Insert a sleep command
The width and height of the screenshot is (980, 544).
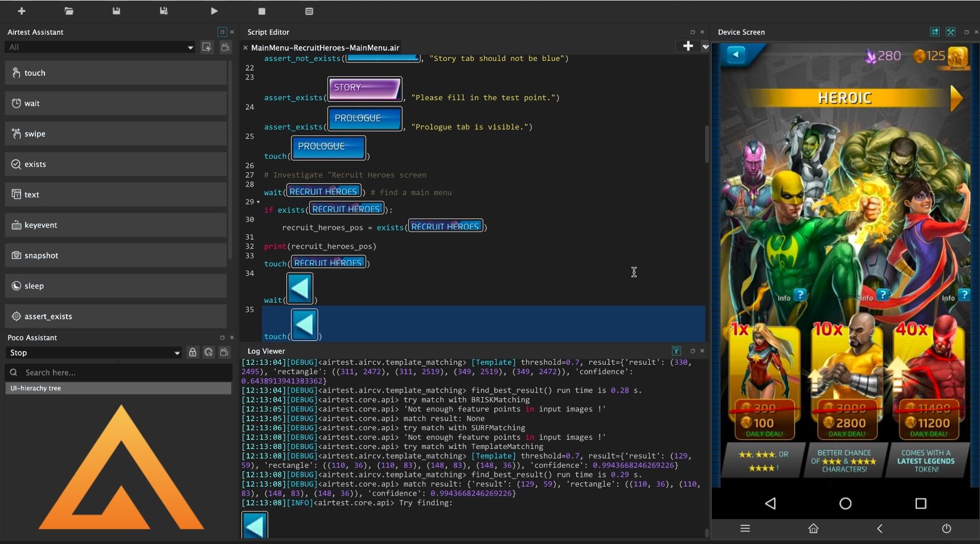pyautogui.click(x=116, y=286)
